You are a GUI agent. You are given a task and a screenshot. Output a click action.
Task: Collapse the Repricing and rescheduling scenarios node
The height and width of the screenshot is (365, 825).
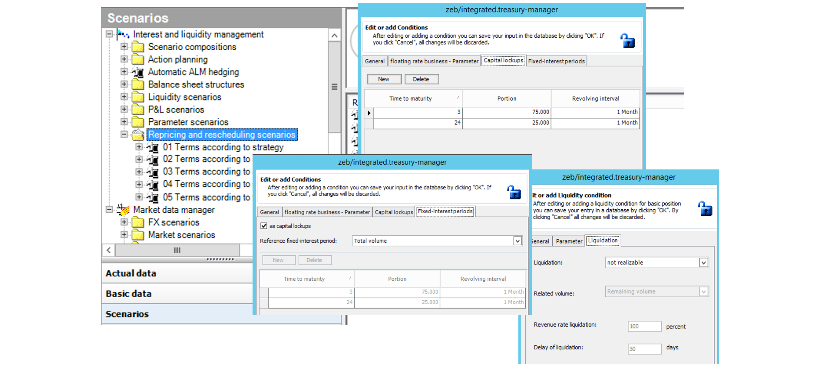[124, 135]
